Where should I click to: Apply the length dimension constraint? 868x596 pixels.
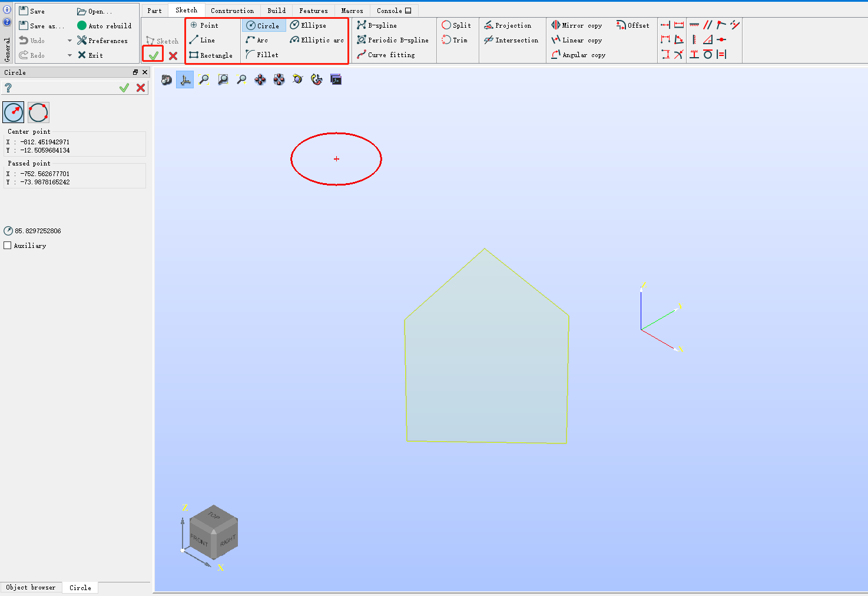[x=679, y=25]
